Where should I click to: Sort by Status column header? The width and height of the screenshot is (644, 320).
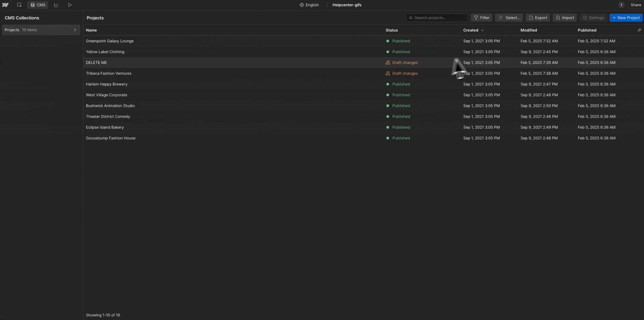tap(392, 30)
